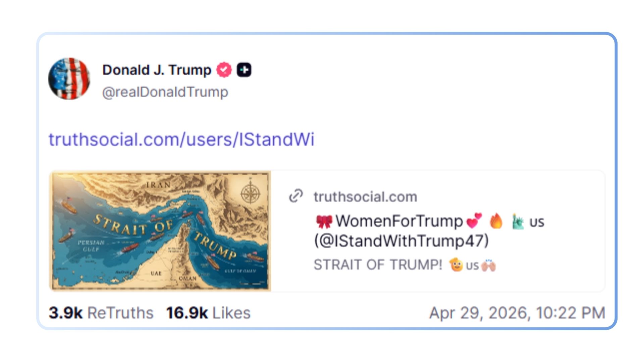
Task: View the 3.9k ReTruths count
Action: click(101, 313)
